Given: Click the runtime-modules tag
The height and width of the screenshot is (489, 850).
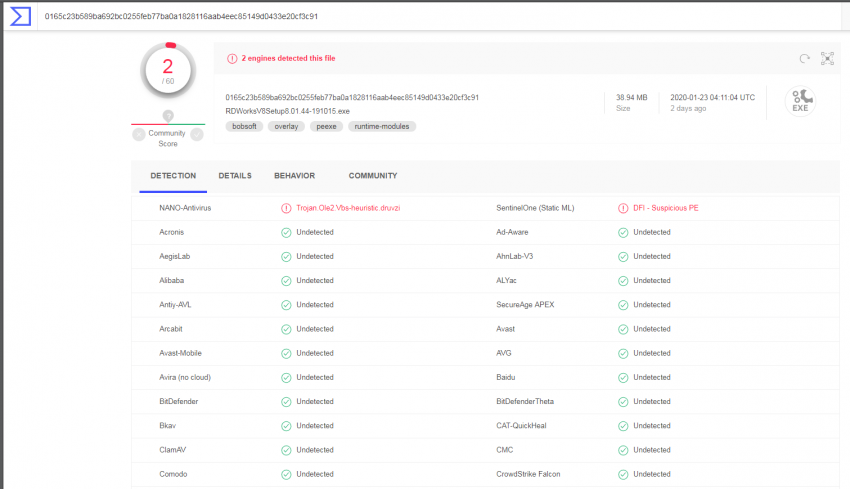Looking at the screenshot, I should pyautogui.click(x=381, y=127).
